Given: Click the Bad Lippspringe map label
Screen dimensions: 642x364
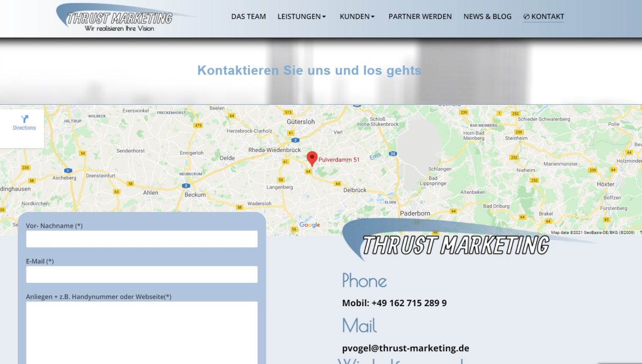Looking at the screenshot, I should 433,181.
